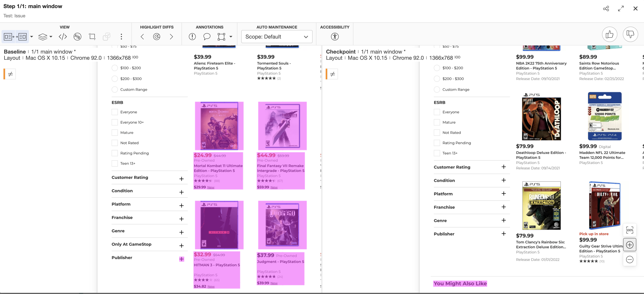Image resolution: width=644 pixels, height=294 pixels.
Task: Click the expand to fullscreen arrows icon
Action: (621, 8)
